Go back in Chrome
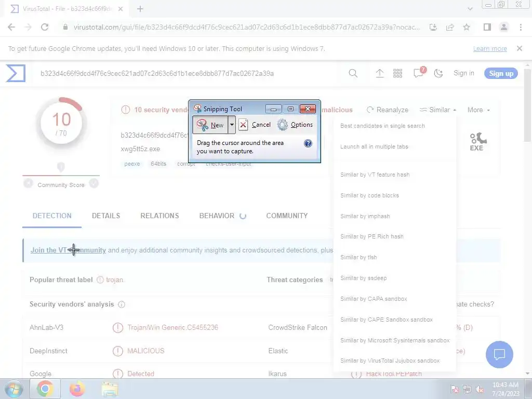Screen dimensions: 532x399 11,27
